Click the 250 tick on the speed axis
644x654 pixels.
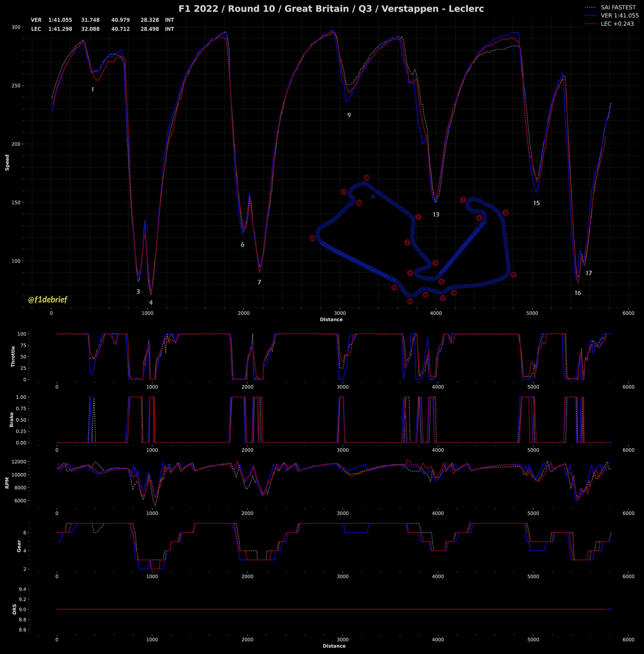point(16,85)
